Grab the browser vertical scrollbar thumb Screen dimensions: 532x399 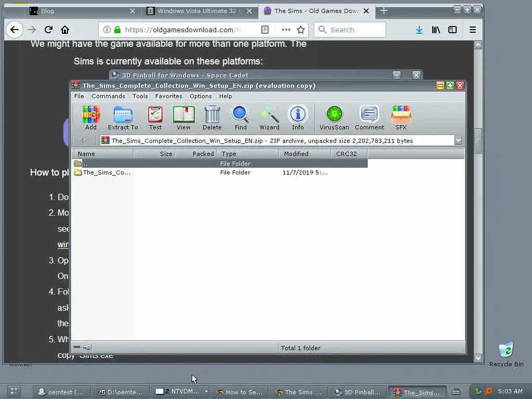point(478,141)
